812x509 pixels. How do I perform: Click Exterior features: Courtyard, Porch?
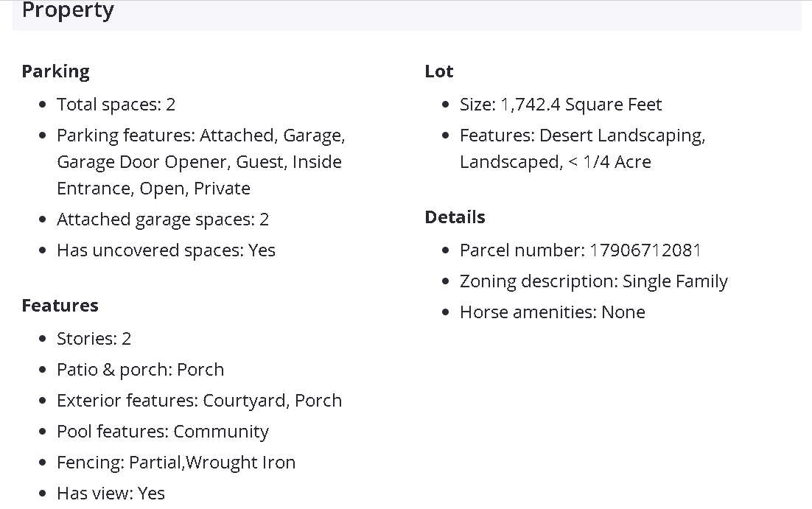(199, 401)
